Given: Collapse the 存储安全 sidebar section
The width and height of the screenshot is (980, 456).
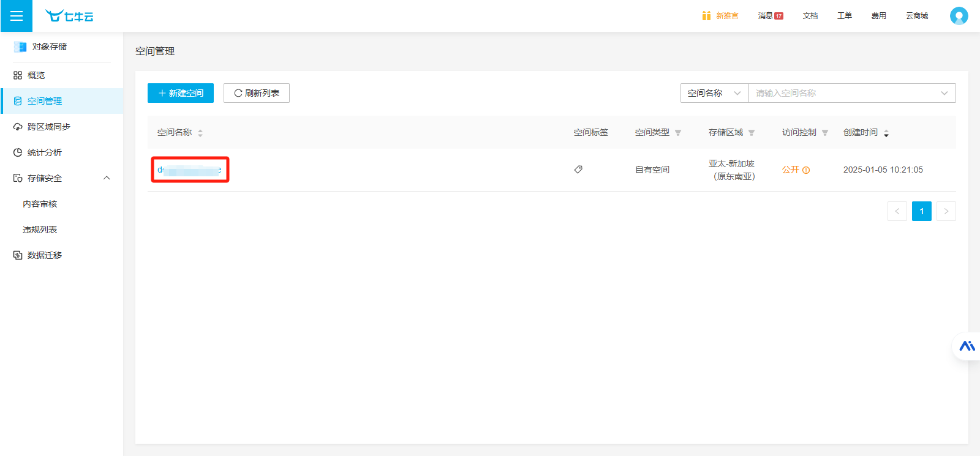Looking at the screenshot, I should (107, 178).
